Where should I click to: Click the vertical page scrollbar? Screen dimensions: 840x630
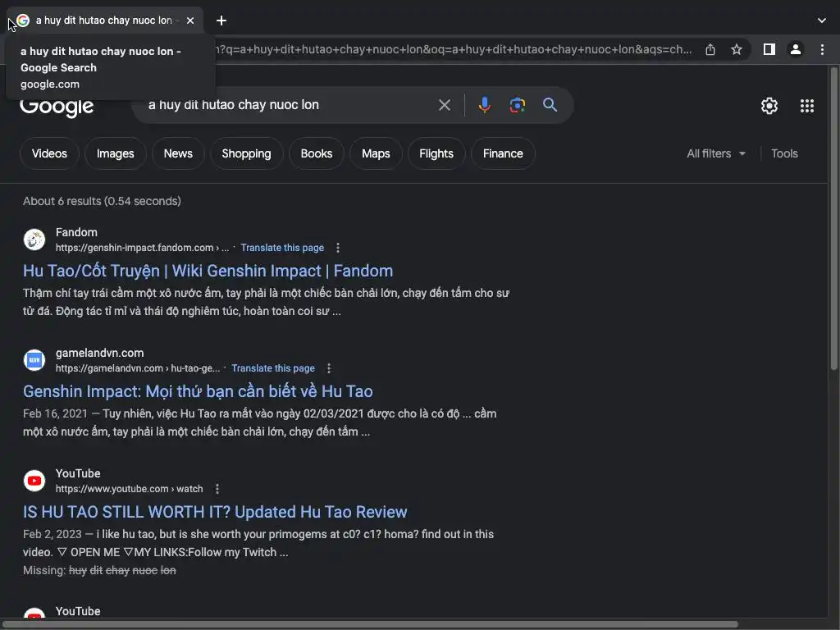[x=833, y=218]
